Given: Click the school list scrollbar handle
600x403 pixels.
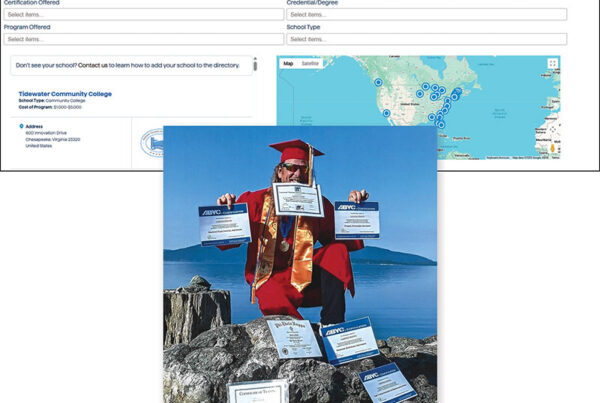Looking at the screenshot, I should pyautogui.click(x=254, y=65).
